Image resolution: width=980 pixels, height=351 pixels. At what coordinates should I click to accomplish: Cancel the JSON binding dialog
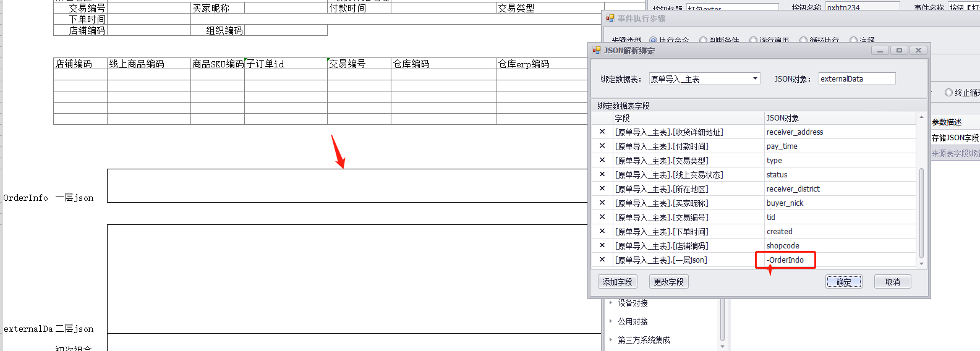click(x=893, y=282)
